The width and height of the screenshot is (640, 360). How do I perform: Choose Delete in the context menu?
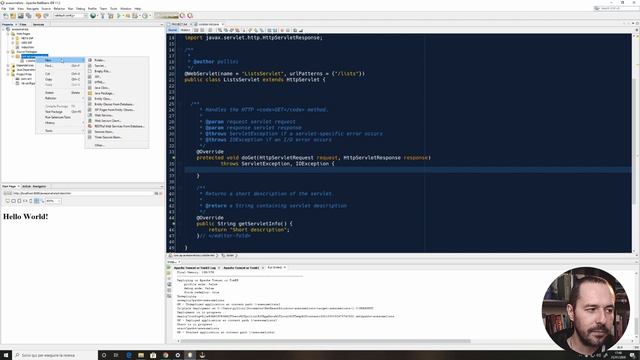coord(60,93)
